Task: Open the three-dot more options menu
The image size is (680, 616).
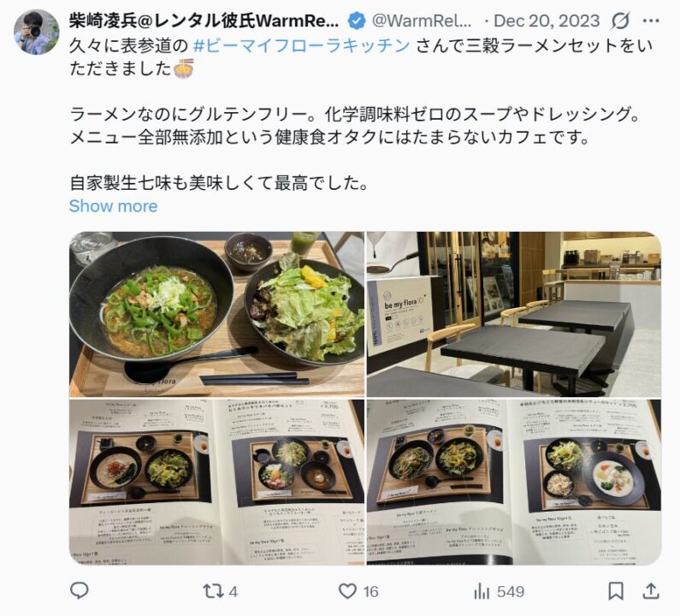Action: click(x=652, y=21)
